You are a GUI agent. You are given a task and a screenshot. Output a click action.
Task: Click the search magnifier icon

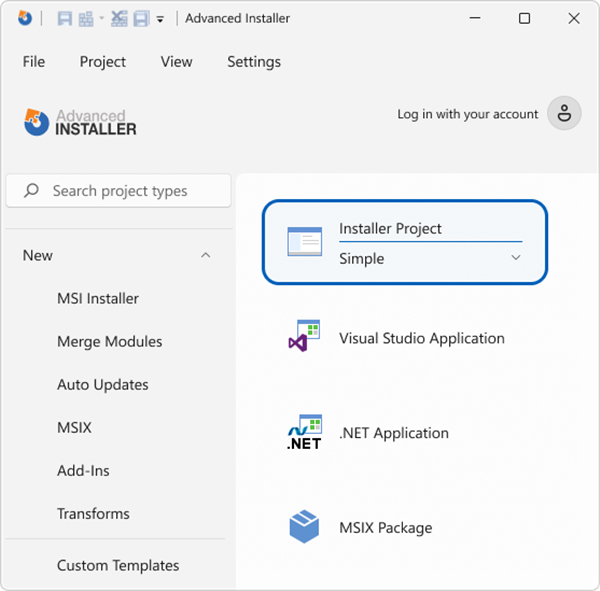point(31,190)
